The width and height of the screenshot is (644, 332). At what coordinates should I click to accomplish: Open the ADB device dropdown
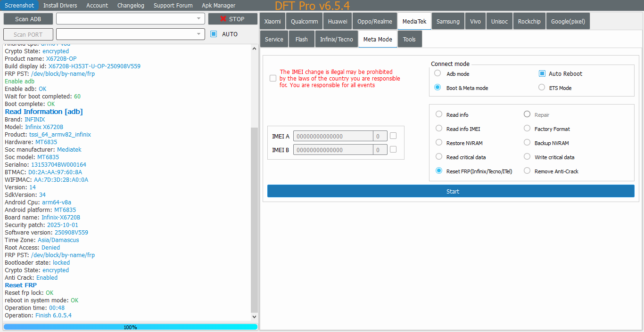(x=131, y=18)
